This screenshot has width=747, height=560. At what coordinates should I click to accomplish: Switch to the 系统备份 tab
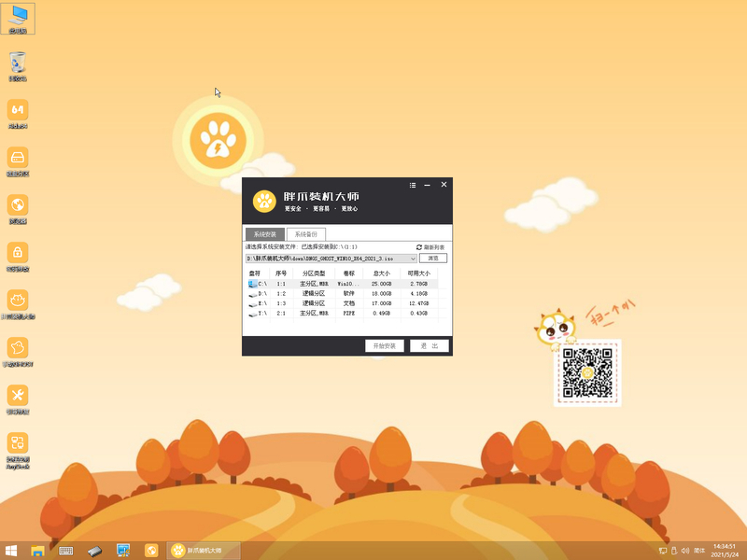[306, 234]
